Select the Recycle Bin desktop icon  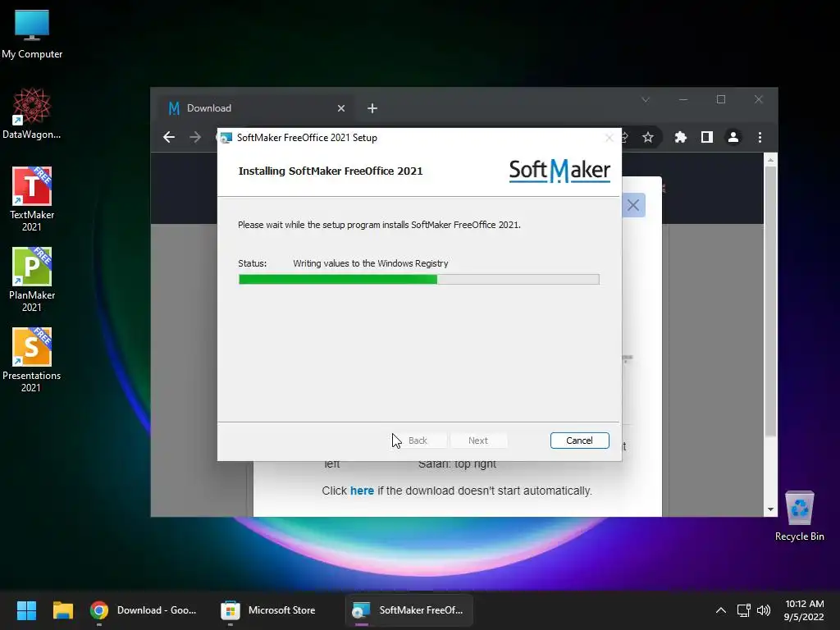(x=799, y=516)
